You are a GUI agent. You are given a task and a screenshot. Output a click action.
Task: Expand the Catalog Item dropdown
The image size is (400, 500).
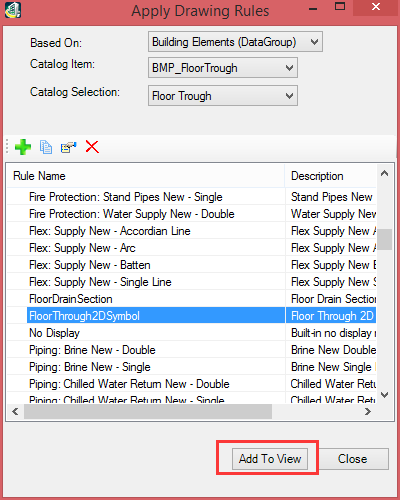pos(223,68)
